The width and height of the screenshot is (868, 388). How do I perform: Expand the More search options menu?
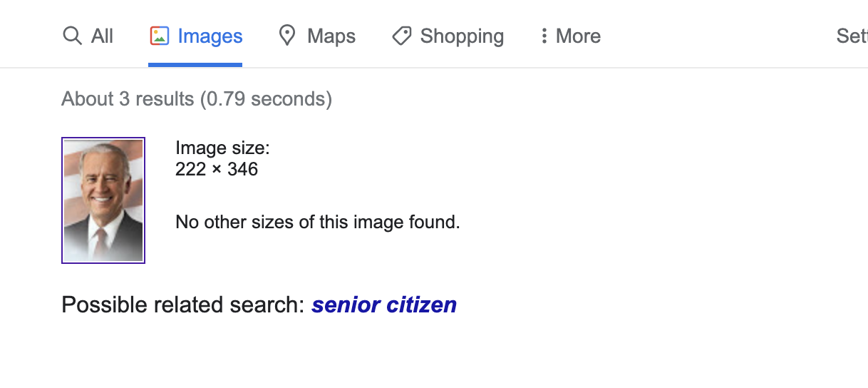click(578, 36)
